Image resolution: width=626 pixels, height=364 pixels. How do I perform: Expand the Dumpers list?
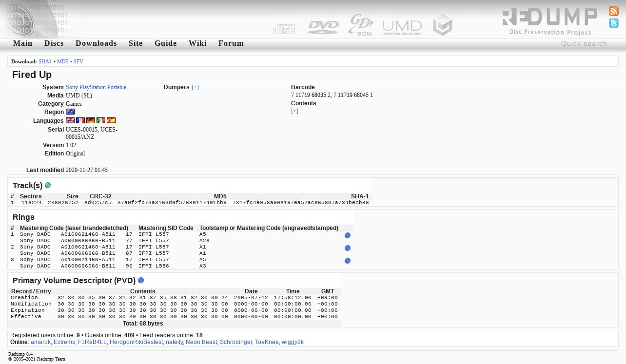195,87
